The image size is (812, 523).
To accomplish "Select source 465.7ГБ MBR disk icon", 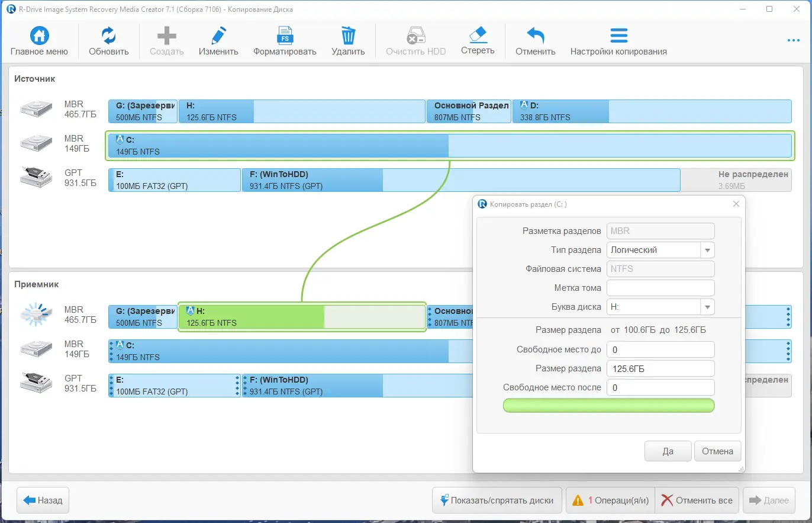I will click(x=37, y=108).
